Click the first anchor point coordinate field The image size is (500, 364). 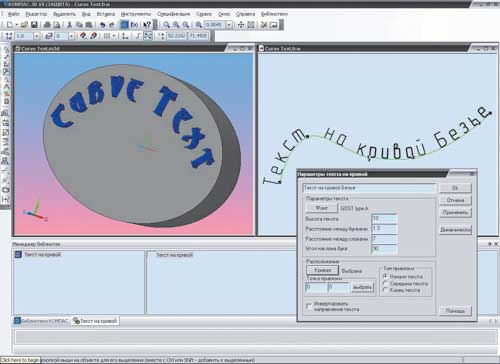click(316, 287)
